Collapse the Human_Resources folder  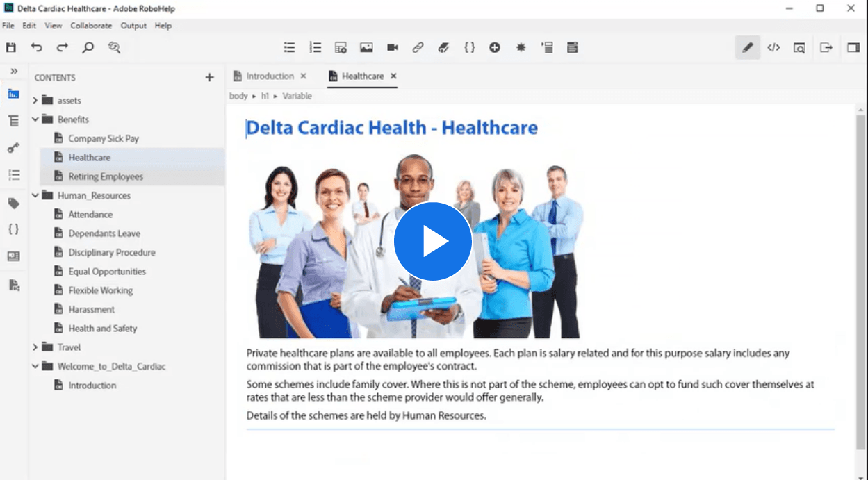(35, 196)
